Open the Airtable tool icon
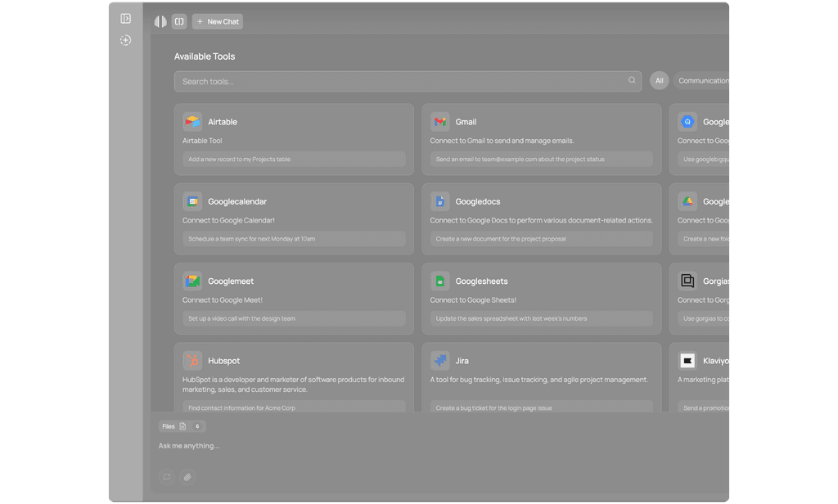The height and width of the screenshot is (504, 838). click(192, 122)
